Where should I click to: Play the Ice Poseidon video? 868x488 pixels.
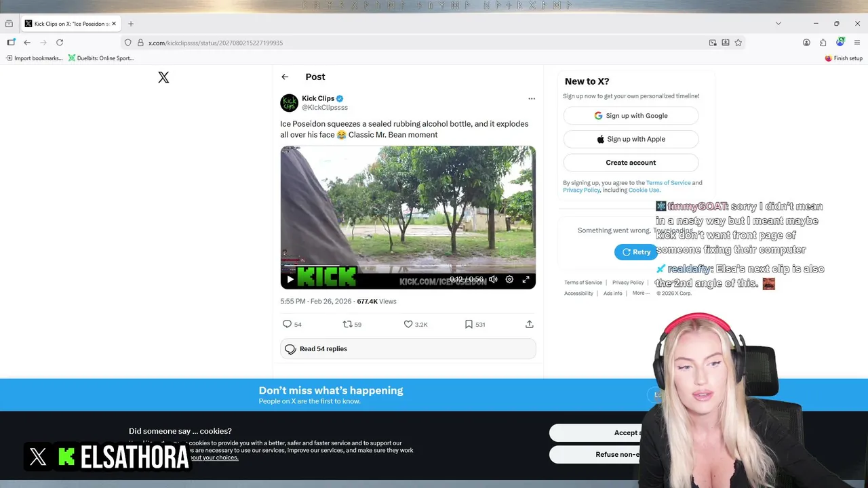pyautogui.click(x=290, y=279)
